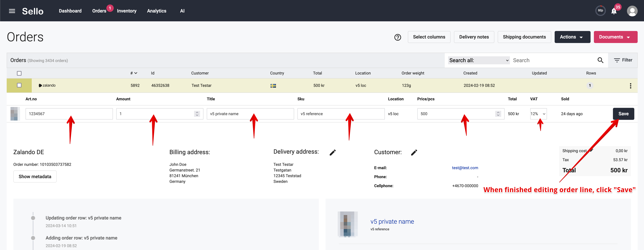Tick the checkbox for the zalando order
The width and height of the screenshot is (644, 250).
point(19,85)
